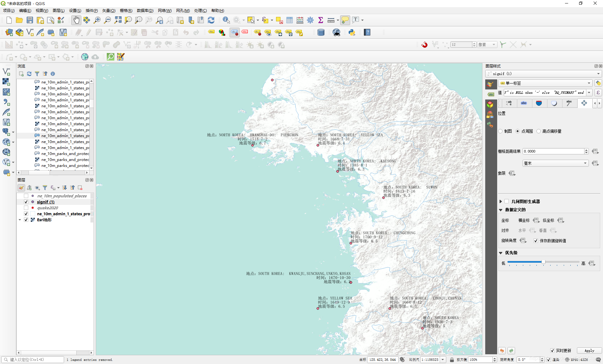Adjust the 优先级 priority slider
This screenshot has width=603, height=364.
point(543,262)
